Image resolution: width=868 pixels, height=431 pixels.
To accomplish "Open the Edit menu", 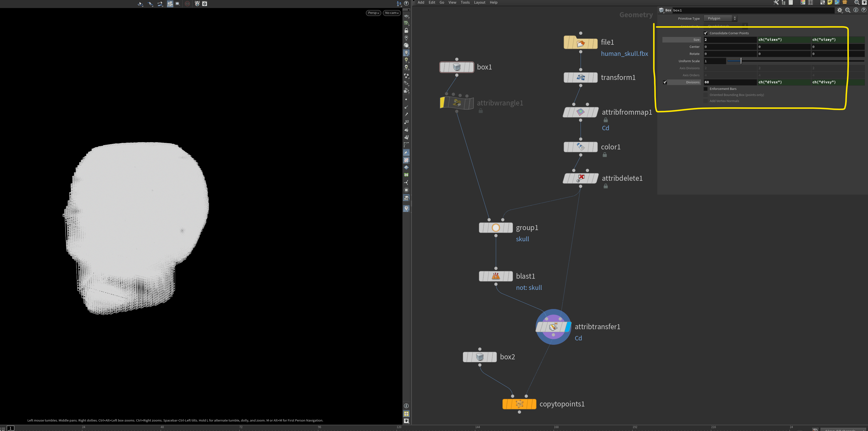I will click(x=432, y=2).
